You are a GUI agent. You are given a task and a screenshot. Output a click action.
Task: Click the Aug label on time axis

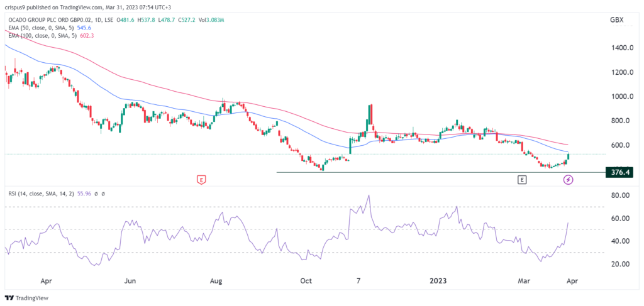(216, 281)
